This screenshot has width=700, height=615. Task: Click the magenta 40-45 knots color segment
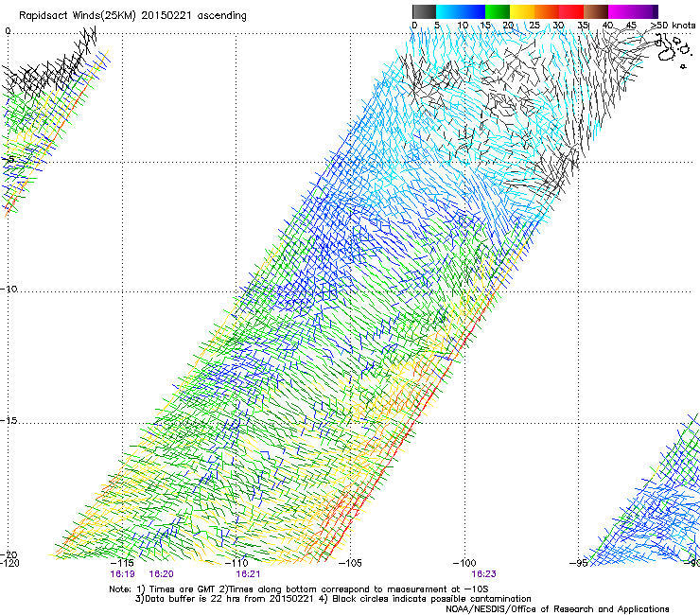pos(621,11)
